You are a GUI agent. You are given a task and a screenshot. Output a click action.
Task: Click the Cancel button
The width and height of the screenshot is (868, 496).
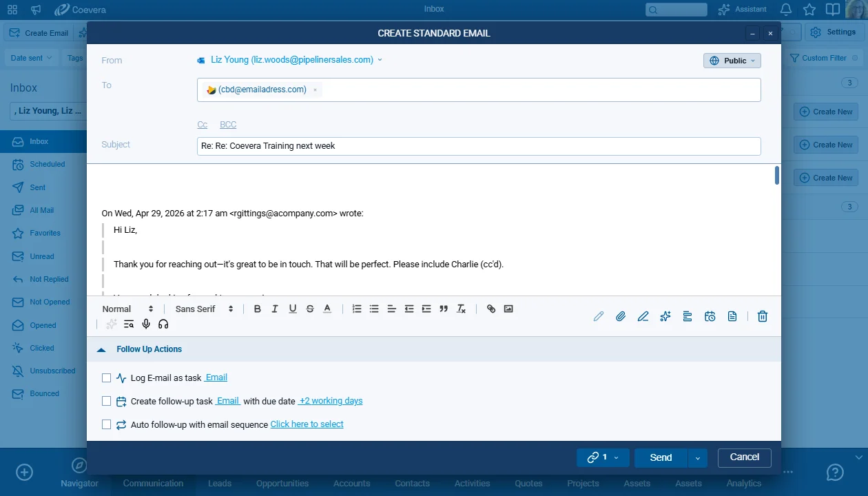click(745, 457)
